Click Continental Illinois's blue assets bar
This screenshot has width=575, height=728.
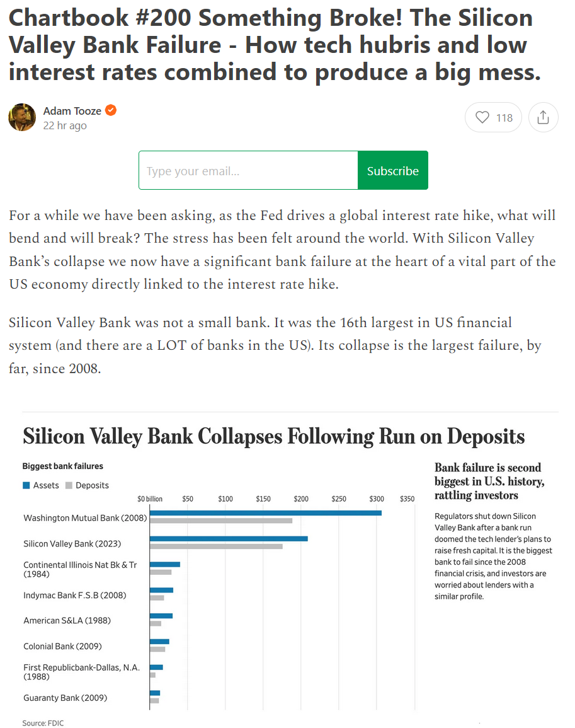[165, 564]
